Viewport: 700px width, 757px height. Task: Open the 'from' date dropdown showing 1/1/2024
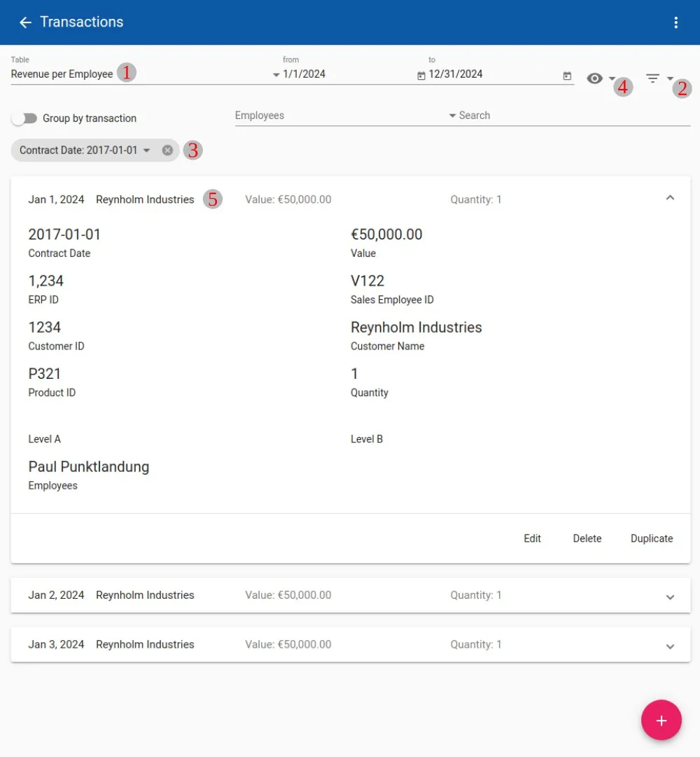click(276, 74)
